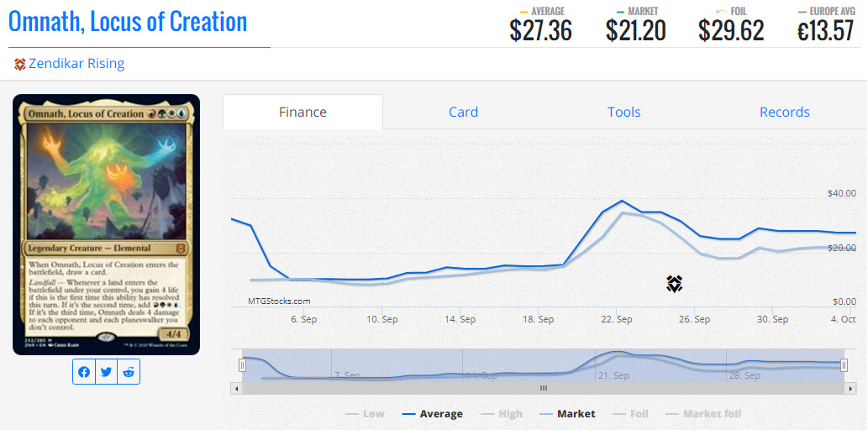868x435 pixels.
Task: Open the Zendikar Rising set link
Action: pos(76,64)
